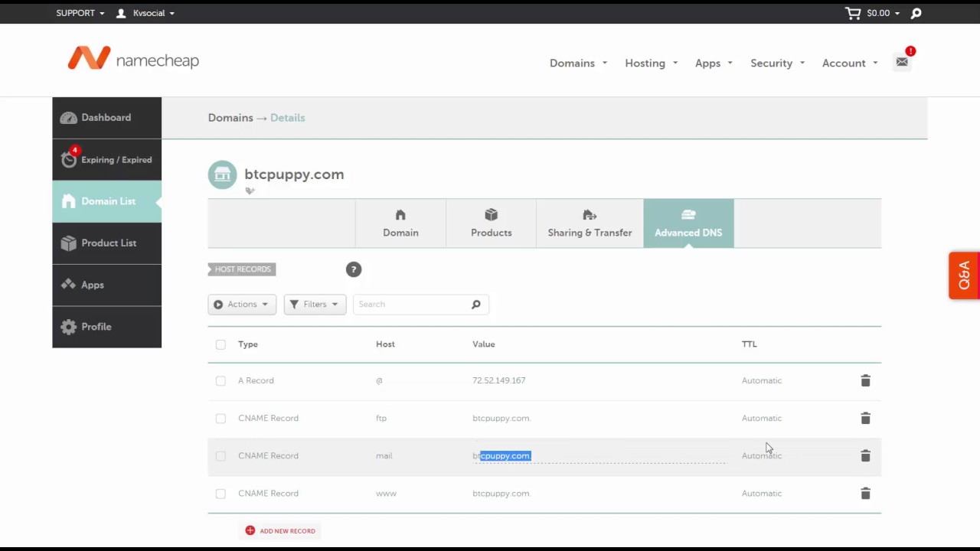This screenshot has width=980, height=551.
Task: Open the Filters dropdown
Action: [x=315, y=305]
